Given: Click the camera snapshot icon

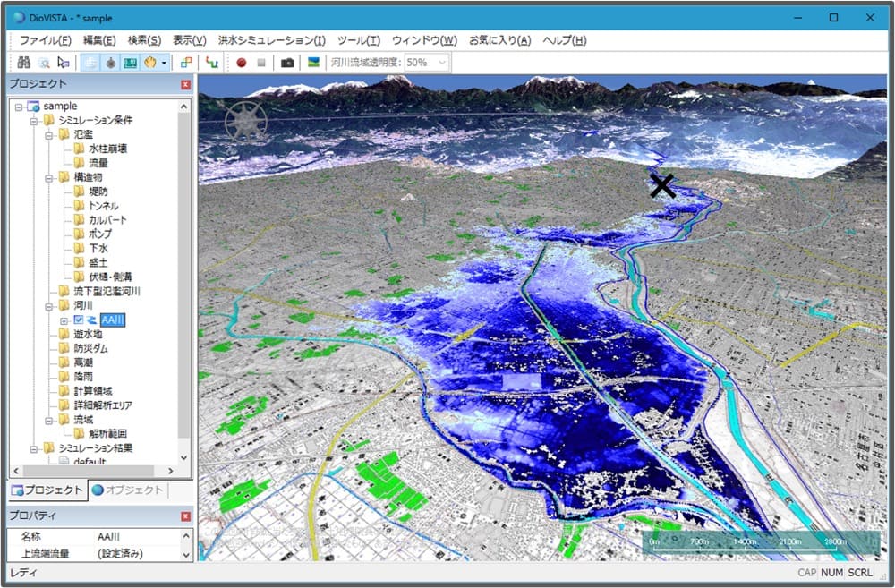Looking at the screenshot, I should (x=287, y=63).
